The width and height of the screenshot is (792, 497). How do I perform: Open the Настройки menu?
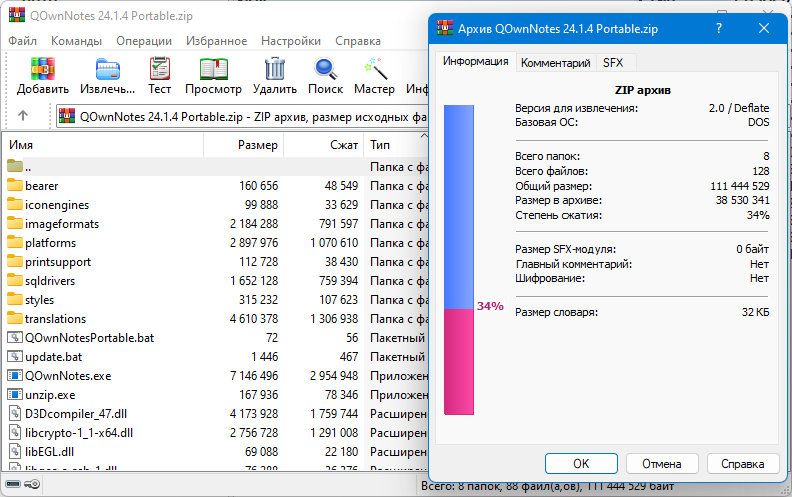pos(291,41)
